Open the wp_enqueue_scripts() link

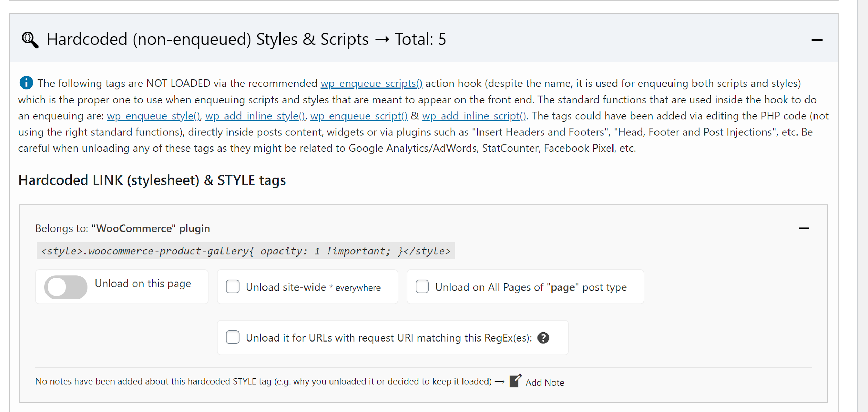(371, 84)
